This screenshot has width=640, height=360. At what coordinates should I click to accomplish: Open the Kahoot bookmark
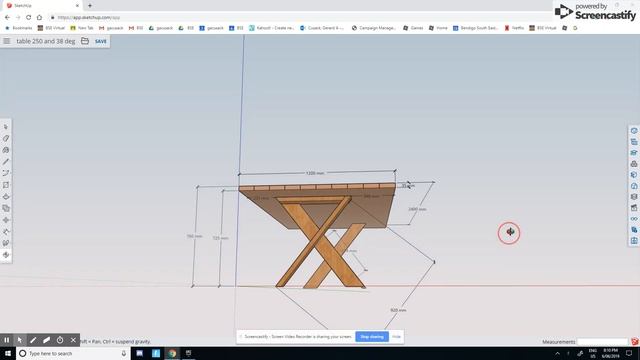[271, 28]
